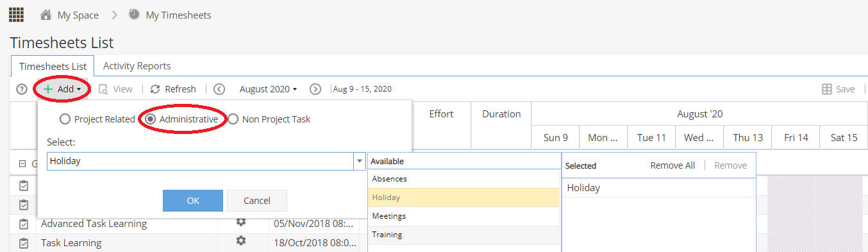Click the My Space home icon
Screen dimensions: 868x252
46,15
